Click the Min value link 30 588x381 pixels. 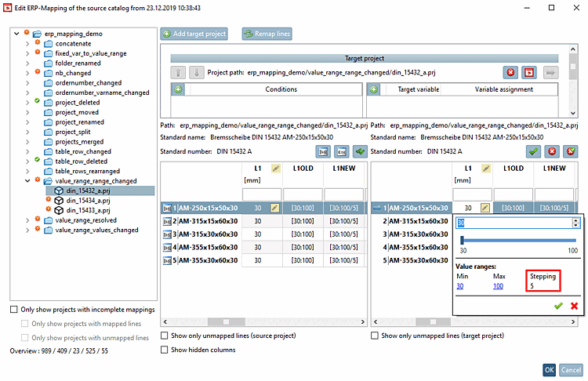pyautogui.click(x=460, y=286)
